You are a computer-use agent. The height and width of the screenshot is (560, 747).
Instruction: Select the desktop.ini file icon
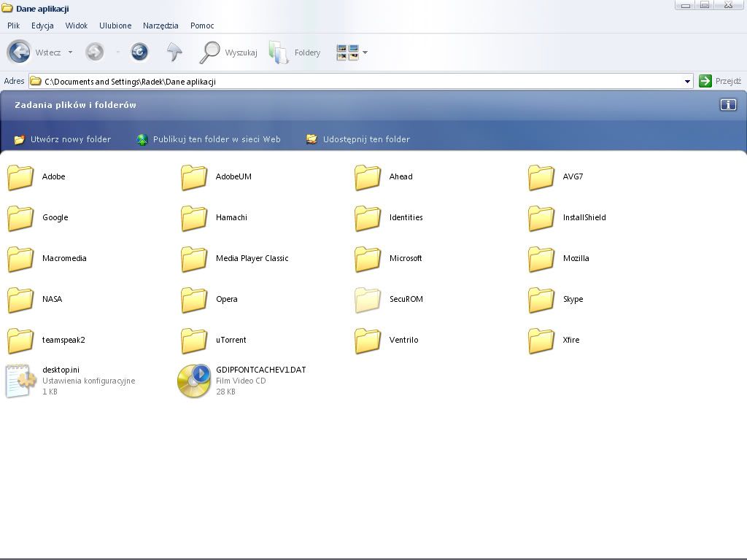(x=20, y=381)
